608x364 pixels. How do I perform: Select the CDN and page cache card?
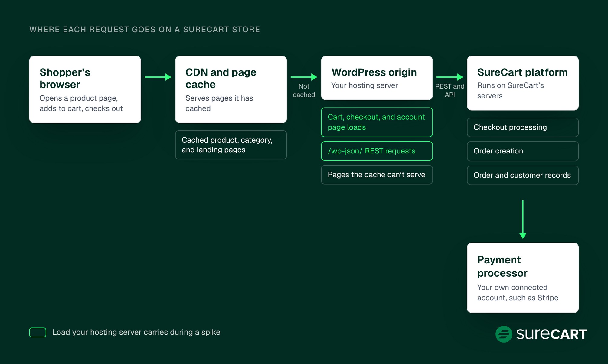click(231, 89)
